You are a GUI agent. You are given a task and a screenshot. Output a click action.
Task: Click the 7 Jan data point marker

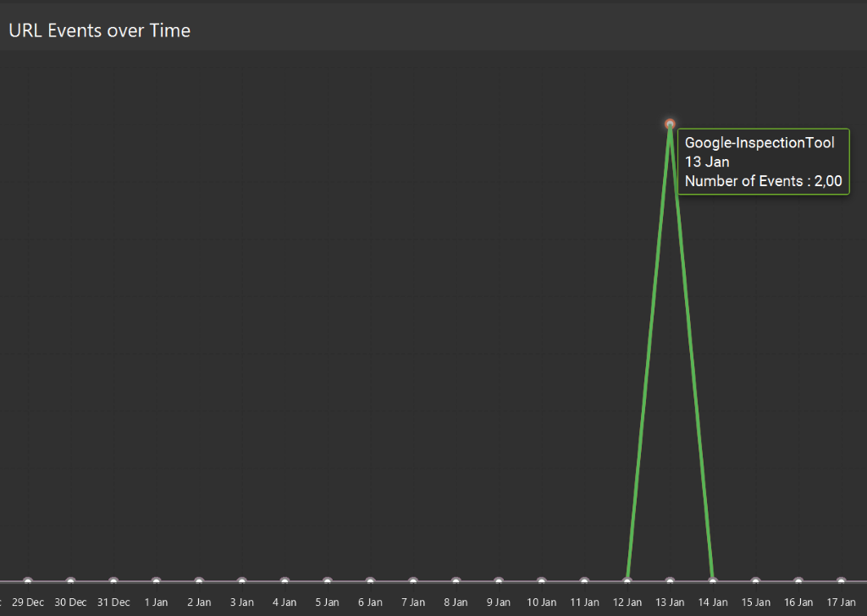pyautogui.click(x=412, y=580)
